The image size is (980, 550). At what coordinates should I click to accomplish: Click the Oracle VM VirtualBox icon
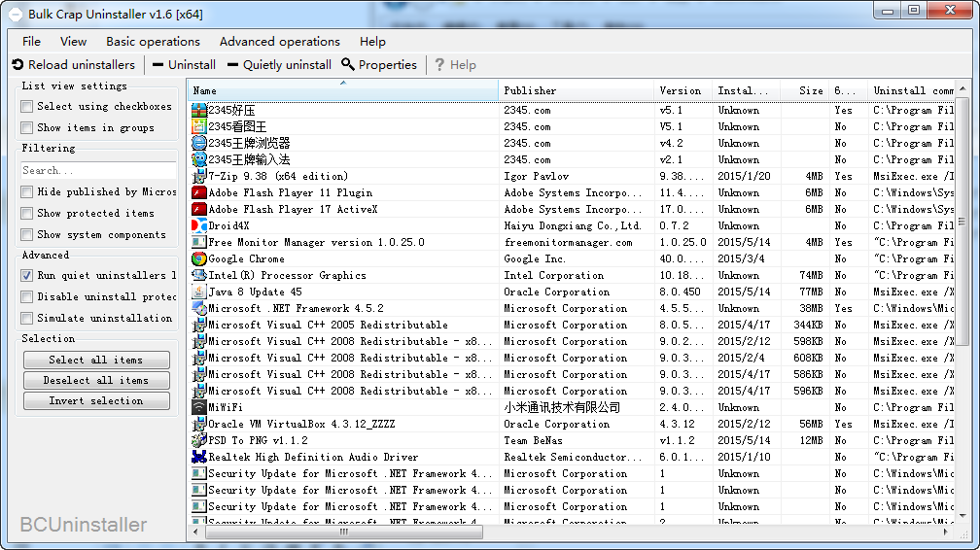pyautogui.click(x=198, y=424)
